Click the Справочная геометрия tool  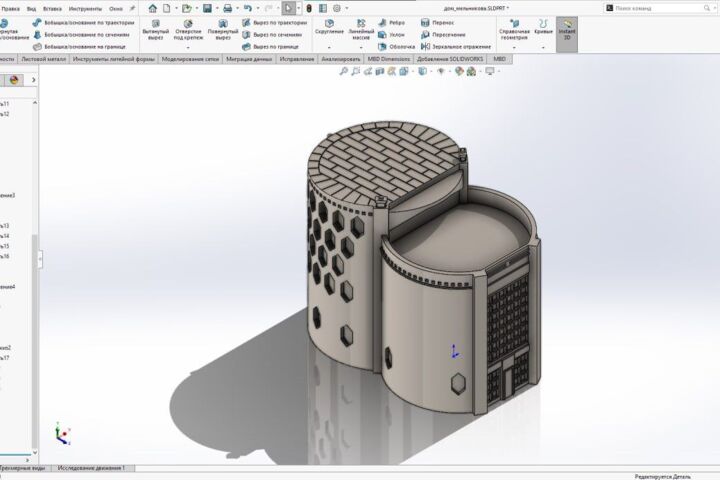pyautogui.click(x=514, y=30)
